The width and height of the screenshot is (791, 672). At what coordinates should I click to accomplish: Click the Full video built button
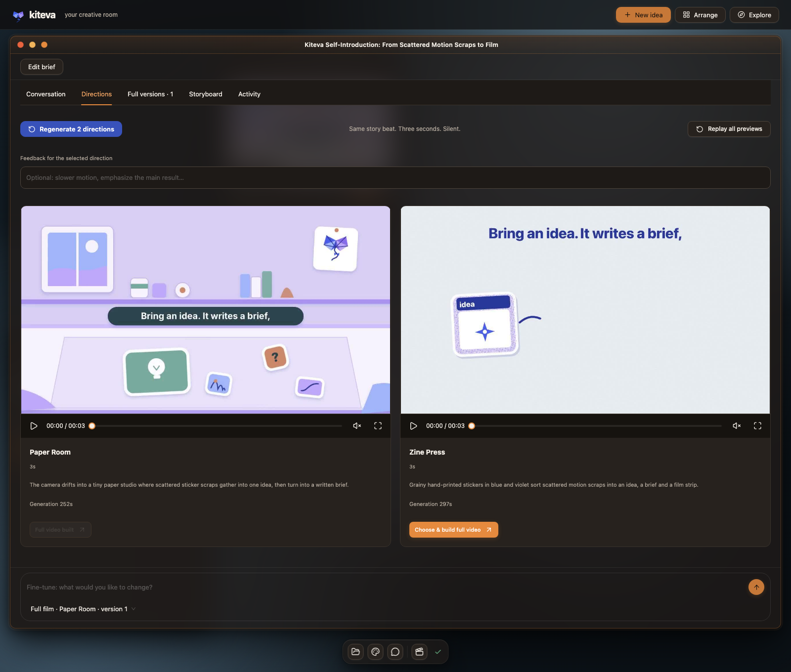(x=60, y=530)
